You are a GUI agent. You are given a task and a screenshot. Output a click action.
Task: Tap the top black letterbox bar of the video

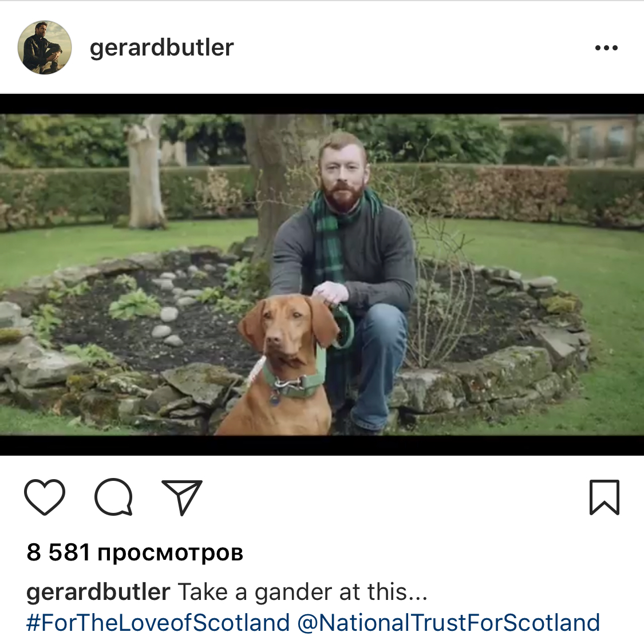322,104
